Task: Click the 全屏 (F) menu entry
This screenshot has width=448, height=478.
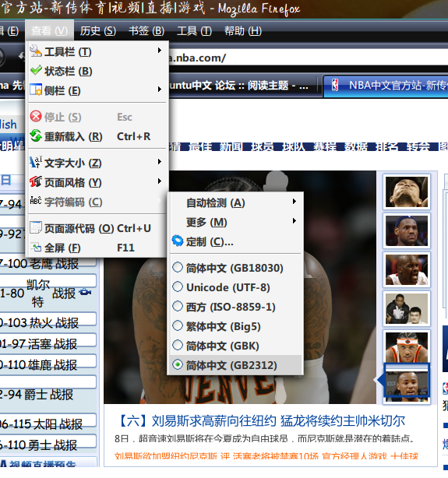Action: click(x=97, y=248)
